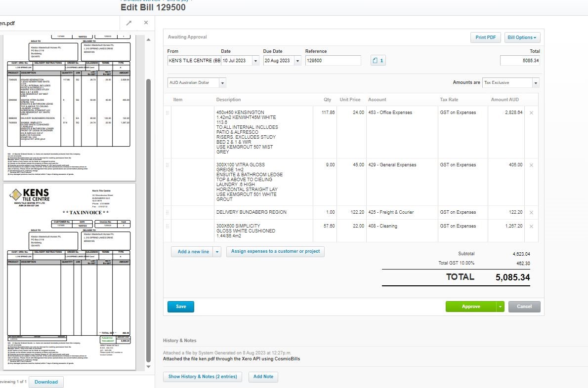Click the 453 - Office Expenses account cell

[x=402, y=132]
